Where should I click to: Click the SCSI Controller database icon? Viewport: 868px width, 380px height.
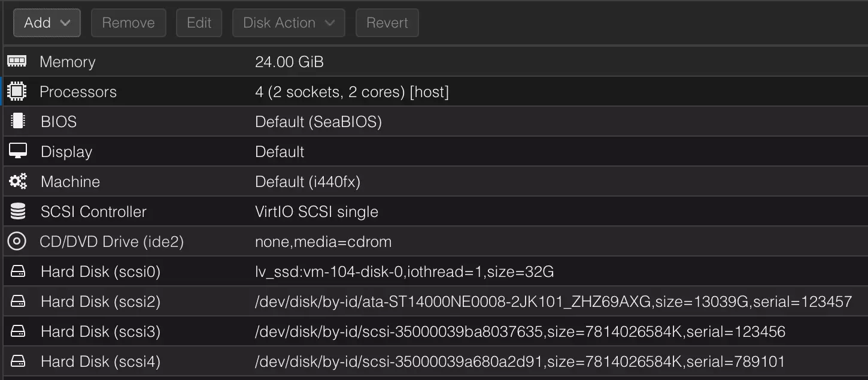(17, 212)
